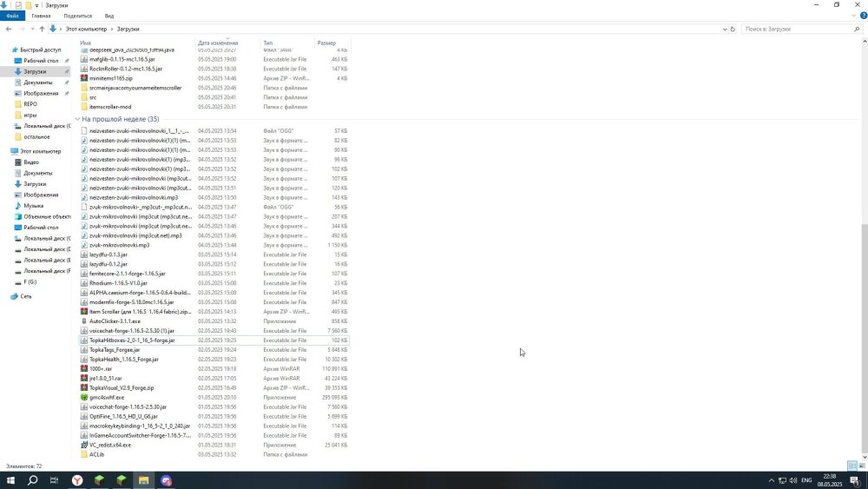This screenshot has width=868, height=489.
Task: Click Этот компьютер in the address path
Action: [x=86, y=29]
